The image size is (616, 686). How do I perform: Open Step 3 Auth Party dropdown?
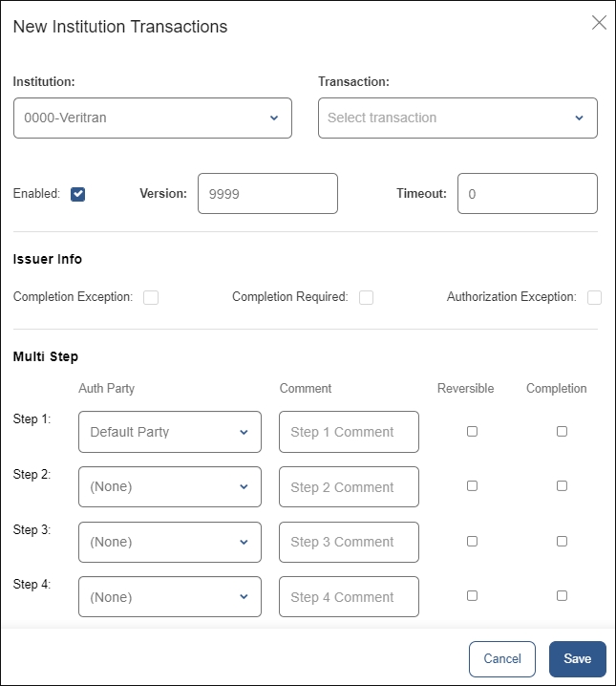170,542
